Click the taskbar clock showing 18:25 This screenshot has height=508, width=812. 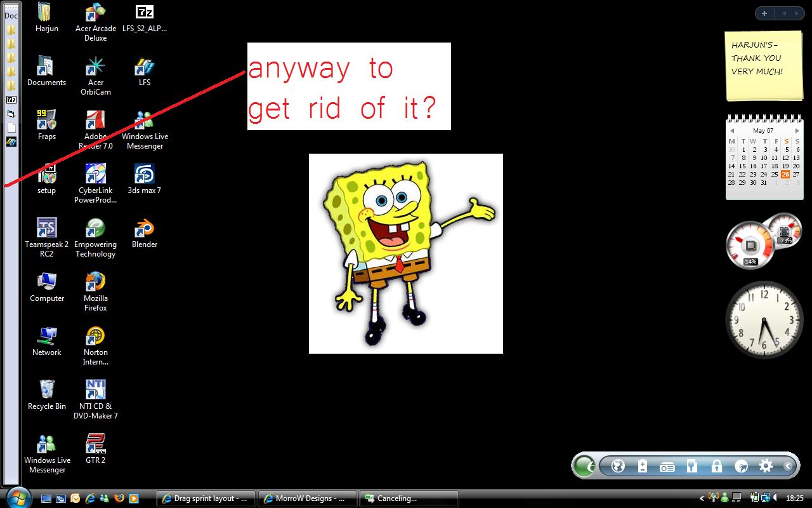pos(795,498)
